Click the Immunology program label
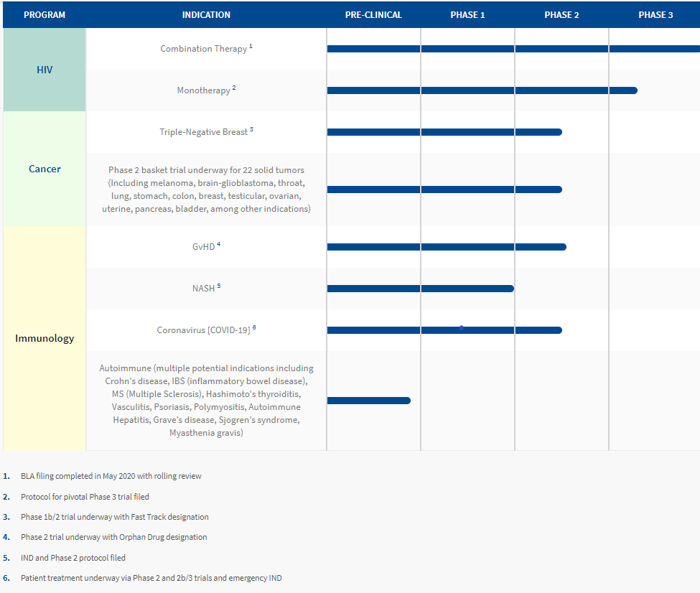 [45, 338]
